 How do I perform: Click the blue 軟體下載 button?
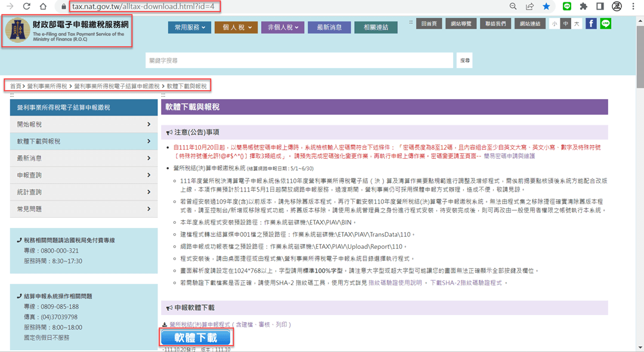pyautogui.click(x=196, y=338)
